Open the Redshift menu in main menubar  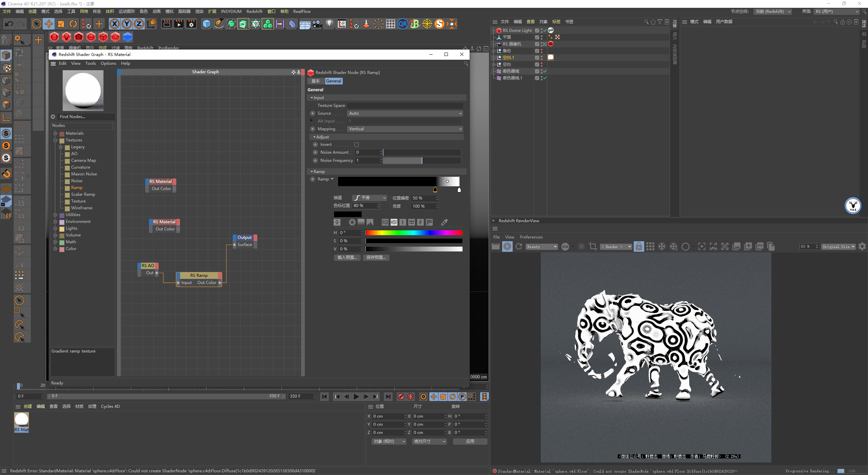(254, 11)
